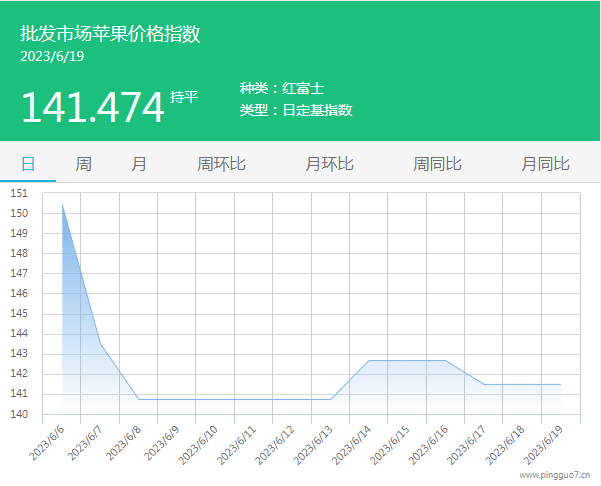601x486 pixels.
Task: Click the index value 141.474
Action: pos(92,107)
